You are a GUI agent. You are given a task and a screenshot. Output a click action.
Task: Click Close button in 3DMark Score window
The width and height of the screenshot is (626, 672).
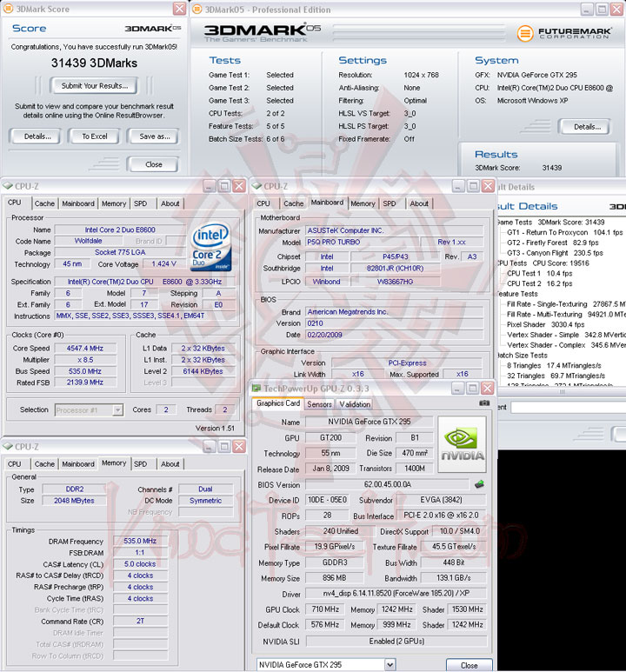(x=154, y=164)
